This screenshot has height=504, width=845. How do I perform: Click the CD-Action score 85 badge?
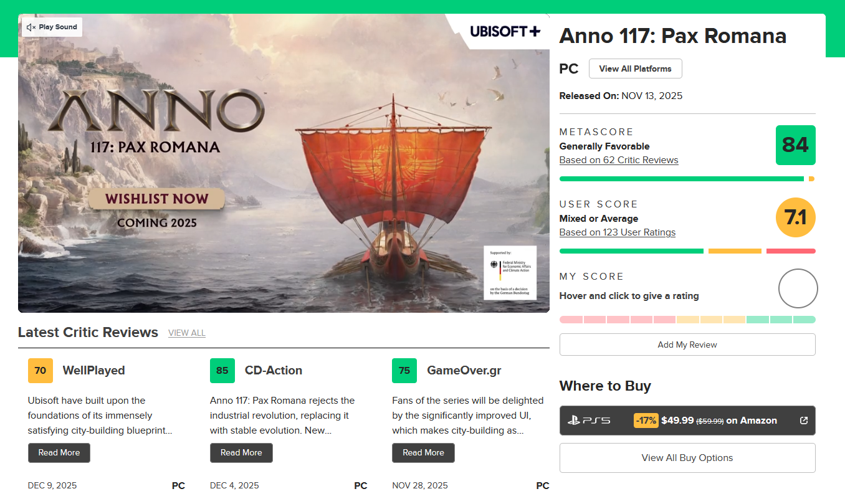[x=222, y=371]
